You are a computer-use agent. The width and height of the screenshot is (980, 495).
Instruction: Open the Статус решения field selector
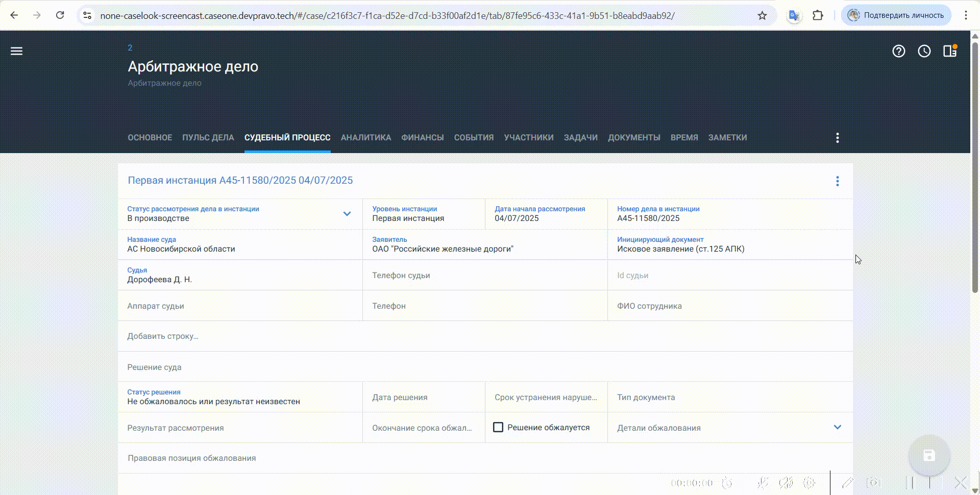pyautogui.click(x=240, y=398)
